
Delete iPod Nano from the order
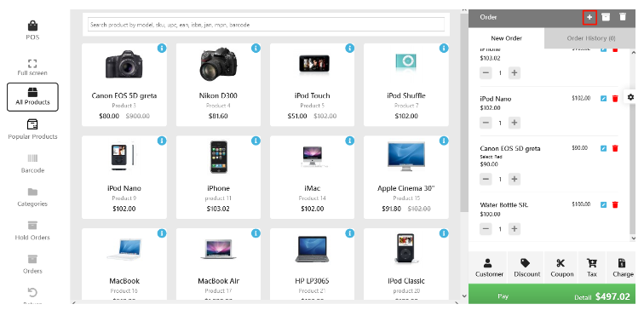[x=615, y=99]
